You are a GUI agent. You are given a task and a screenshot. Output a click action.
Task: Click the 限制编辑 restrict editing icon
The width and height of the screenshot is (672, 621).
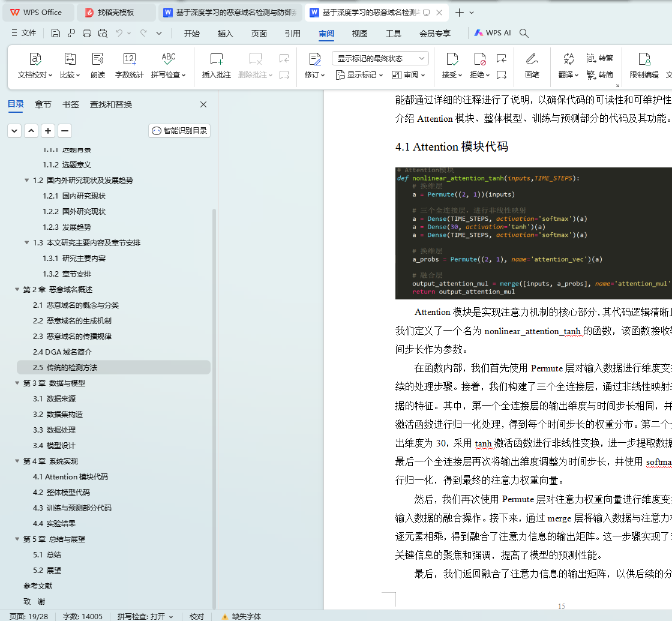644,65
